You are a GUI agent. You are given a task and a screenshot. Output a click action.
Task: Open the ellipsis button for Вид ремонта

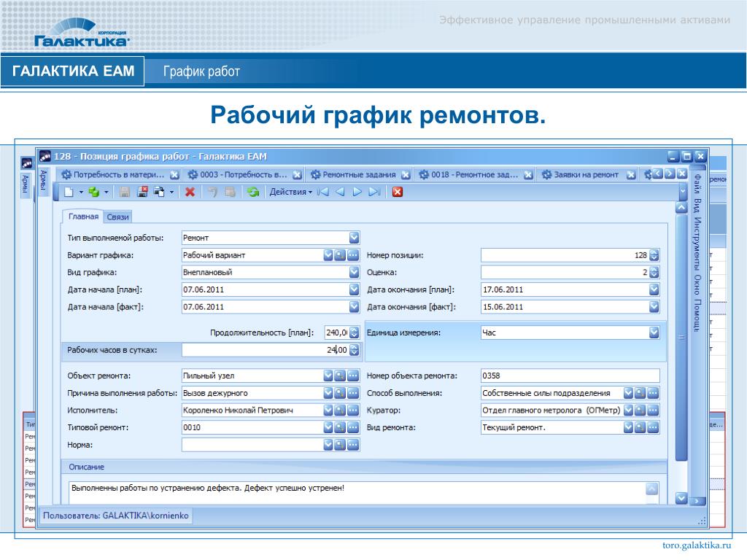coord(653,427)
